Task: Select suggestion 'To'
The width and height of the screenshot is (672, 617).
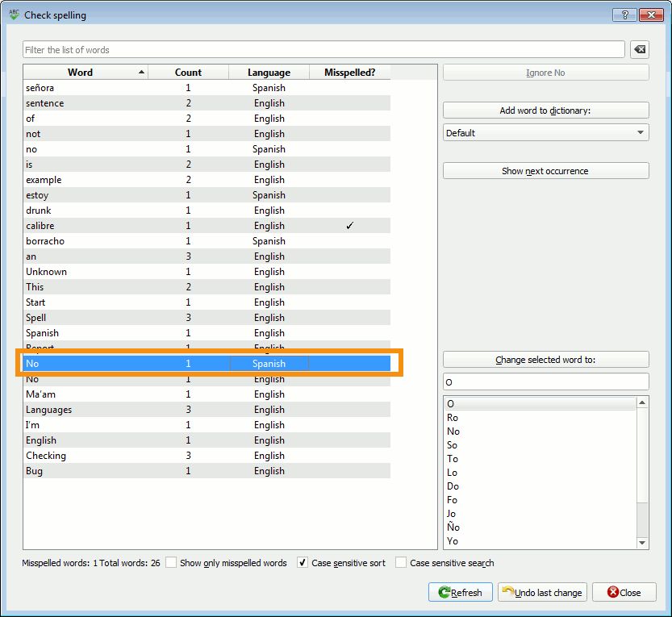Action: click(540, 458)
